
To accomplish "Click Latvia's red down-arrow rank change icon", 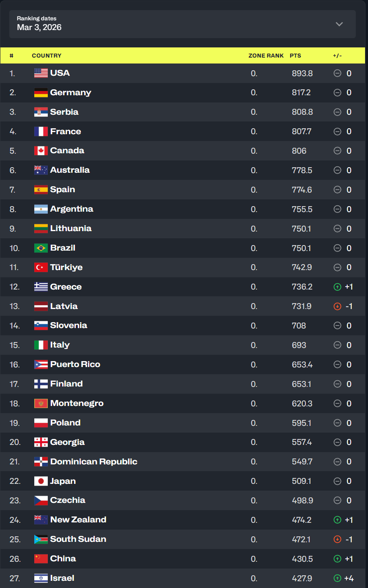I will tap(338, 306).
